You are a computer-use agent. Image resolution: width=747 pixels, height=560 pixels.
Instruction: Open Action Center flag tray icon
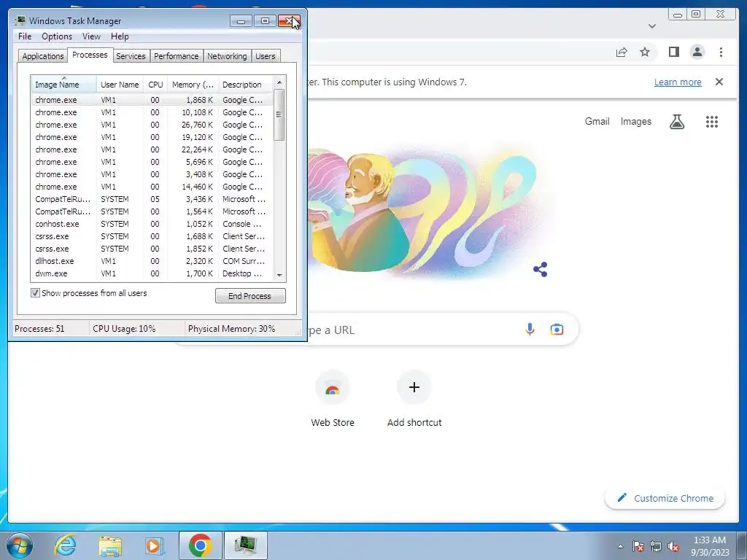click(638, 546)
